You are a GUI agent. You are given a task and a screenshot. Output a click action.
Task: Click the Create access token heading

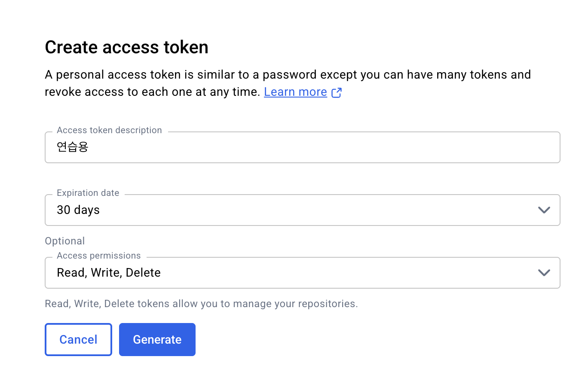tap(126, 47)
